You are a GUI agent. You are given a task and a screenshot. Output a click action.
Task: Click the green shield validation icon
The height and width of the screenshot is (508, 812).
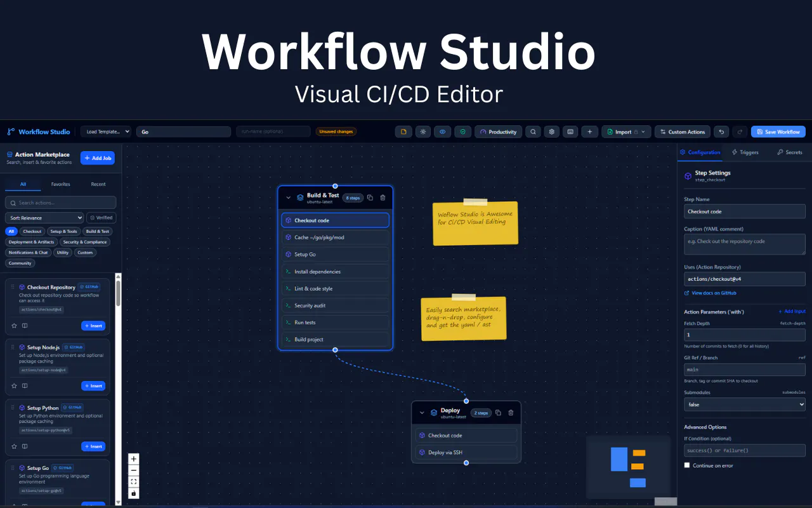tap(463, 131)
